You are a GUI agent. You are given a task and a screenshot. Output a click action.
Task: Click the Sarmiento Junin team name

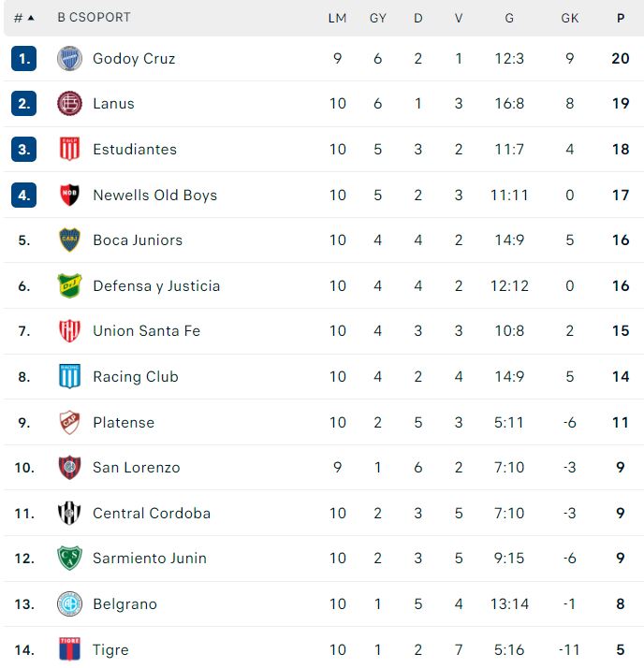(x=150, y=559)
